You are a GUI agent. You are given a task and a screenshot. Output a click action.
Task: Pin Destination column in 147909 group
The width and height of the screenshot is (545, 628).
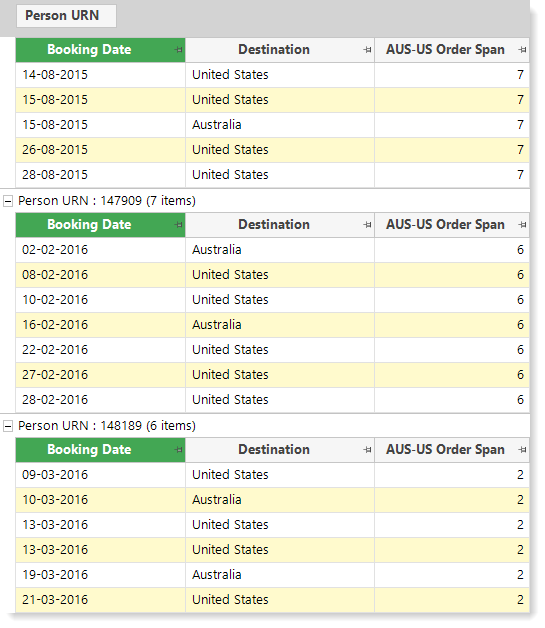pyautogui.click(x=367, y=225)
